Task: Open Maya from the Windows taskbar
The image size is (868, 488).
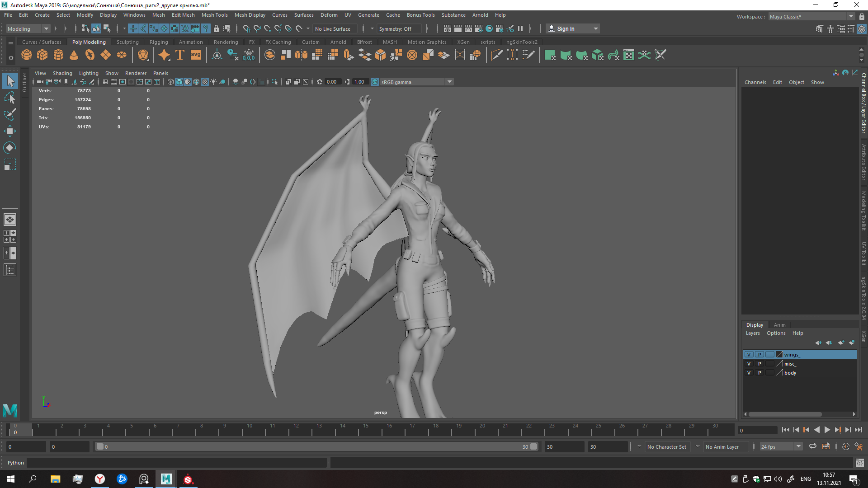Action: coord(166,479)
